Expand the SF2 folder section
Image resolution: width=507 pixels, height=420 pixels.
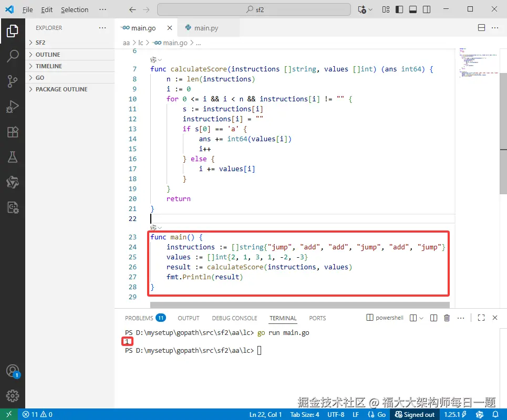pyautogui.click(x=70, y=43)
